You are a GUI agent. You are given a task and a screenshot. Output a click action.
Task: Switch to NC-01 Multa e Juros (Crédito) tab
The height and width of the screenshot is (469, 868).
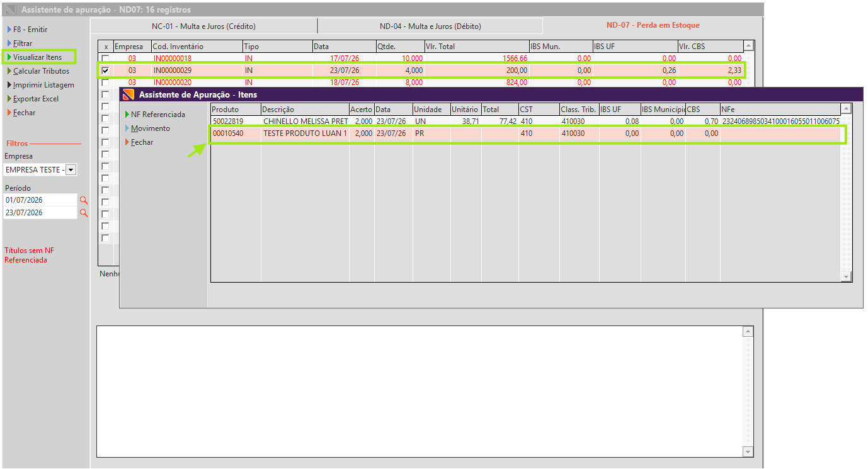tap(204, 26)
